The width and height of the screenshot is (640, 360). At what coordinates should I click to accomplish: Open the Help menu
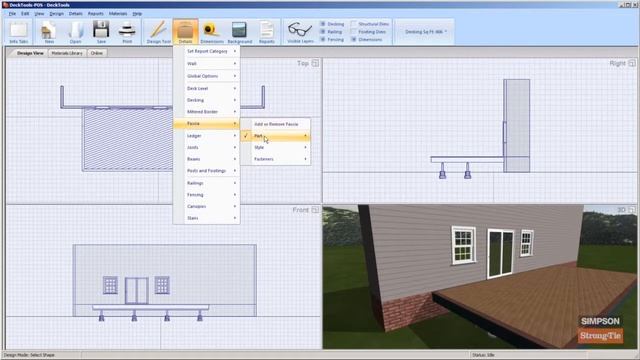[x=137, y=13]
